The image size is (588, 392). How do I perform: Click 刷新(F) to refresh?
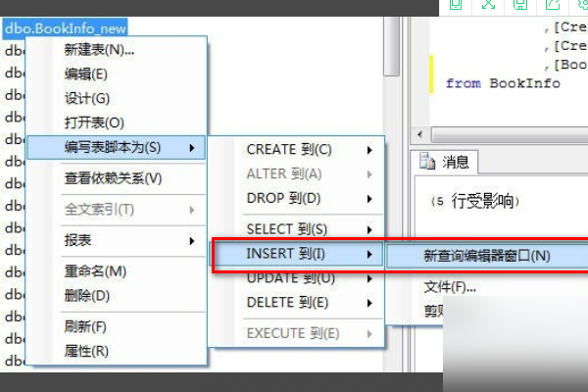117,326
